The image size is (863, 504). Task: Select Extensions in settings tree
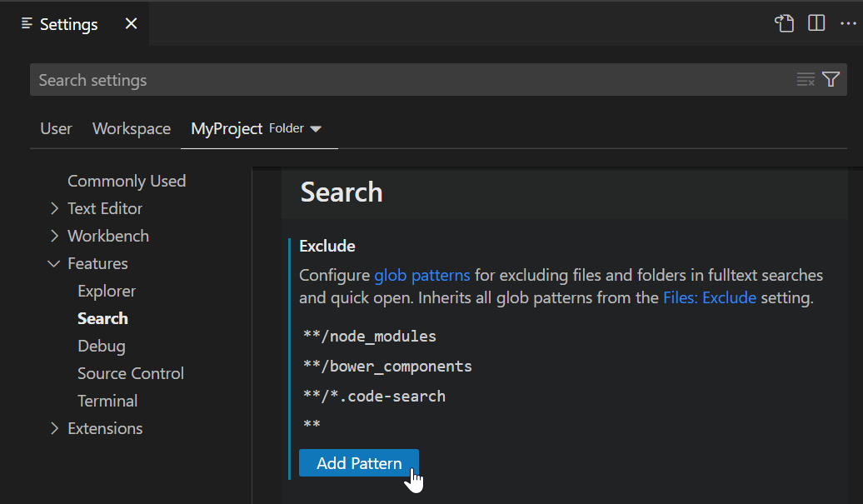tap(105, 429)
